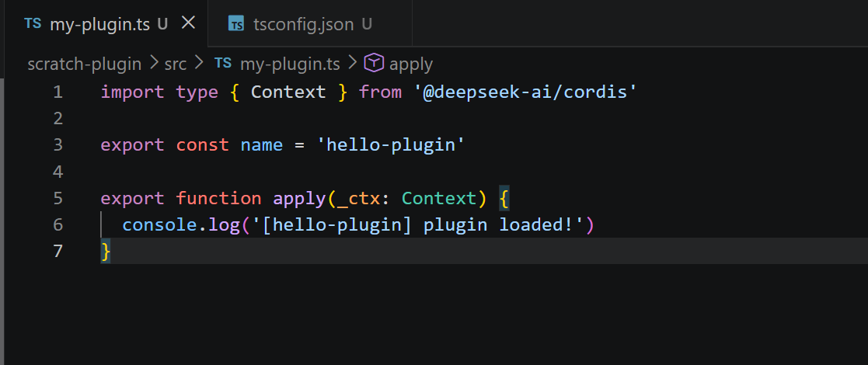Click 'Context' in the import statement
The image size is (868, 365).
(x=288, y=92)
